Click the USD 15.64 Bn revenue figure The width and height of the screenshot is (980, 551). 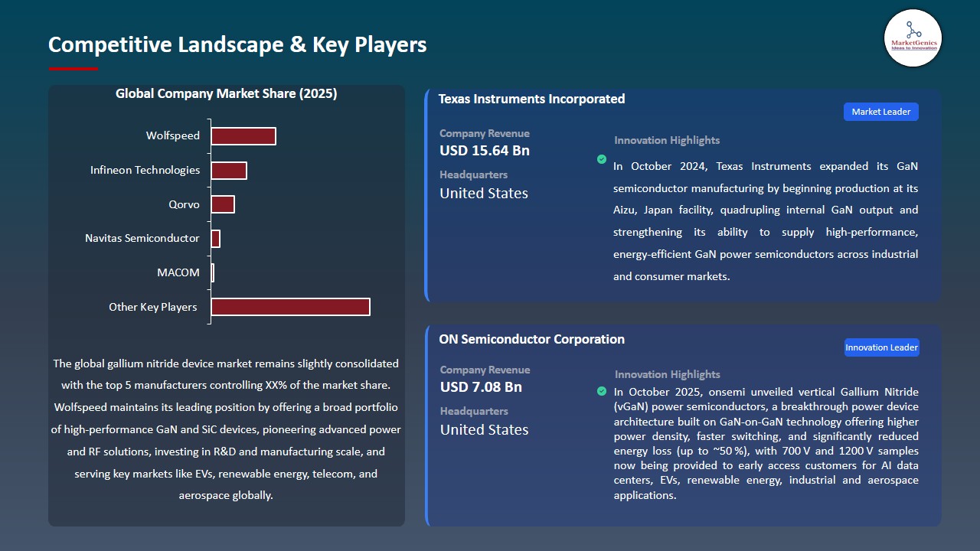click(x=484, y=150)
